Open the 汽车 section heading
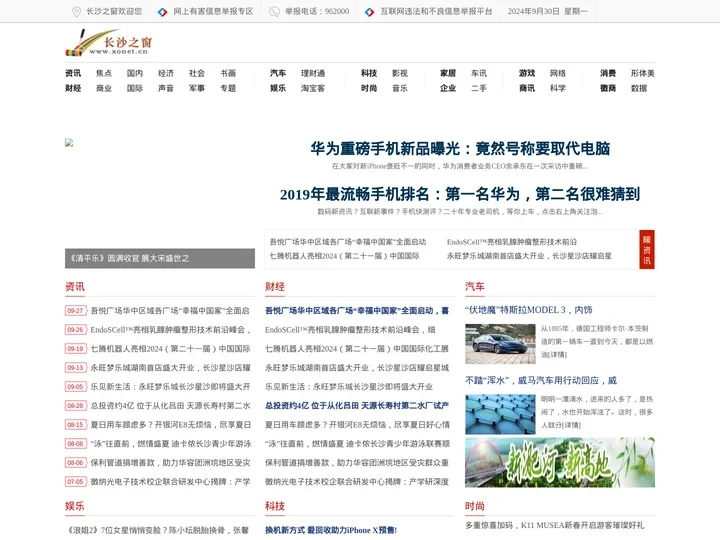The width and height of the screenshot is (720, 540). tap(475, 287)
